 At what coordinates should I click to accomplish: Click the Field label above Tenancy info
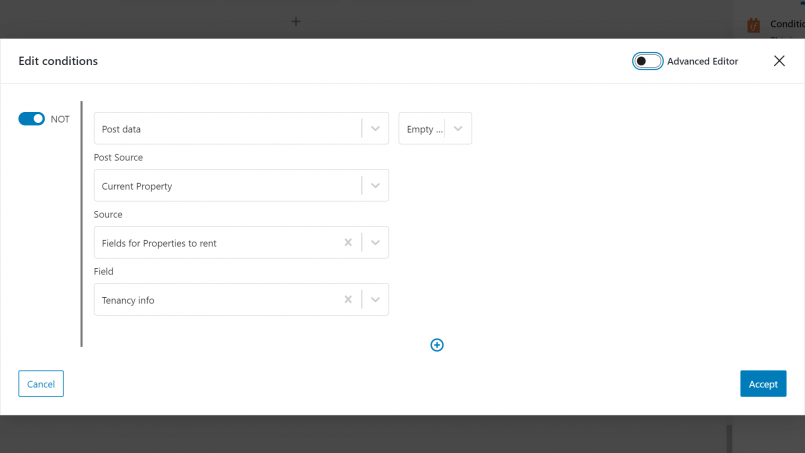[x=103, y=272]
